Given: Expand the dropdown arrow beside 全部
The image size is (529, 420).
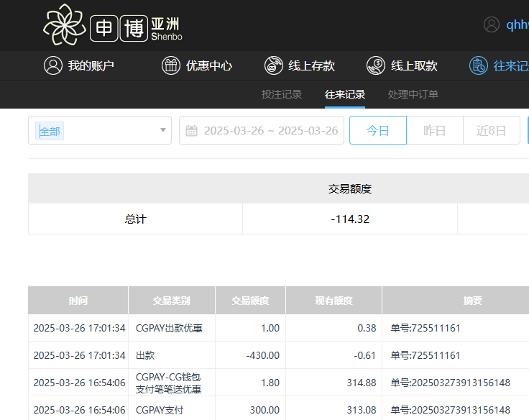Looking at the screenshot, I should pos(163,131).
